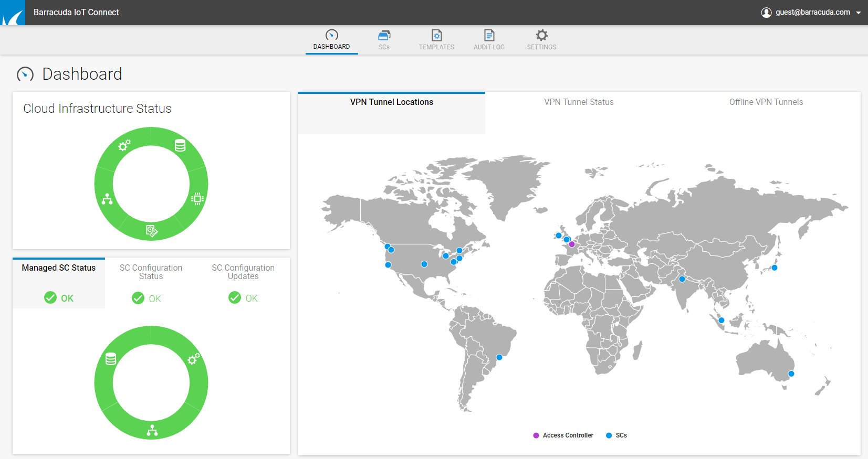Open the SCs navigation icon
868x459 pixels.
point(384,35)
